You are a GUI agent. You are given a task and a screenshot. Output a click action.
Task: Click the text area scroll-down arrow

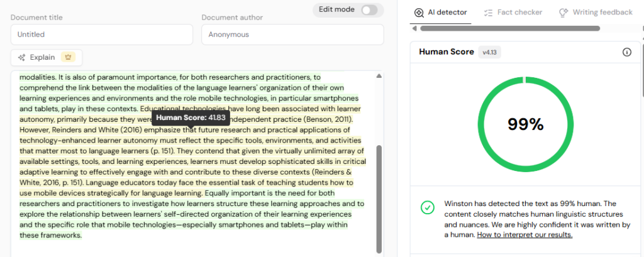pos(379,250)
